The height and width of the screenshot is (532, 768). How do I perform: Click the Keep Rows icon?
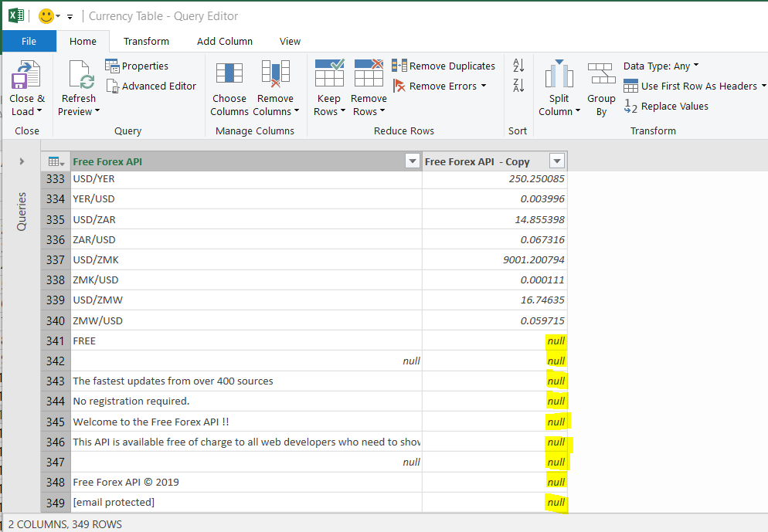pyautogui.click(x=329, y=73)
